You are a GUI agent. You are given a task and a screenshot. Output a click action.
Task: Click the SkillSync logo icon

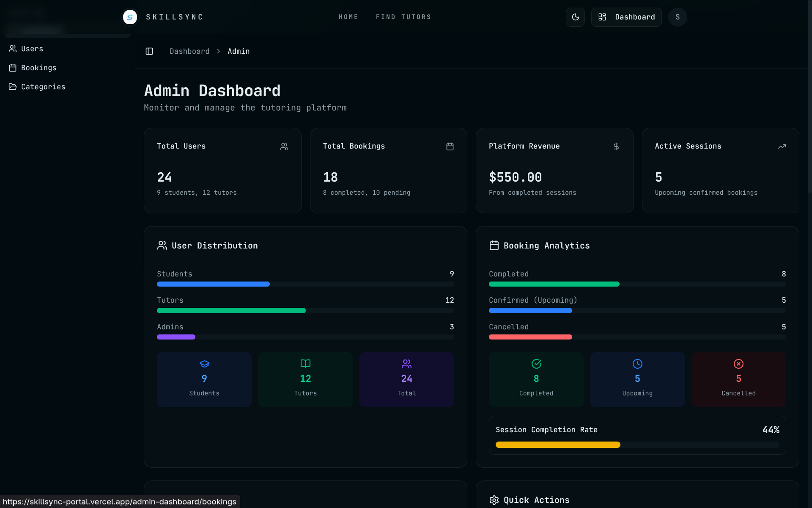(x=130, y=17)
